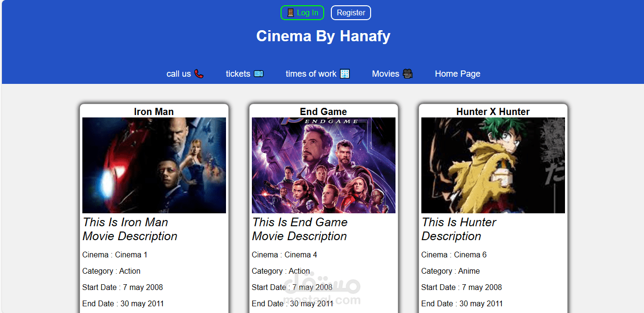Click the Iron Man card title
Screen dimensions: 644x313
(154, 112)
